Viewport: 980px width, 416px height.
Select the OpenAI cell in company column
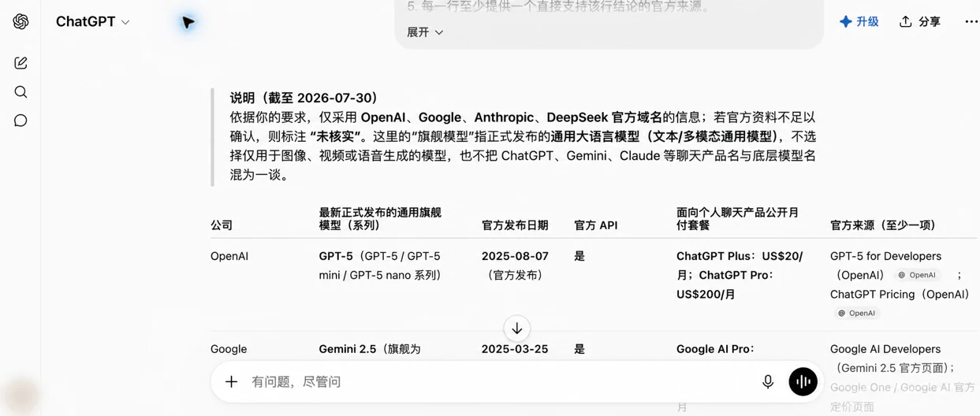tap(229, 256)
